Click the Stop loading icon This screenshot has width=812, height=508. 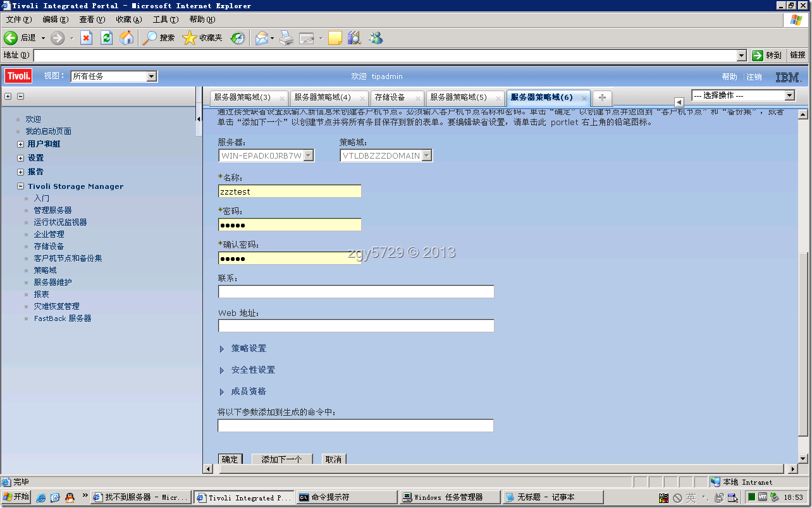point(87,38)
